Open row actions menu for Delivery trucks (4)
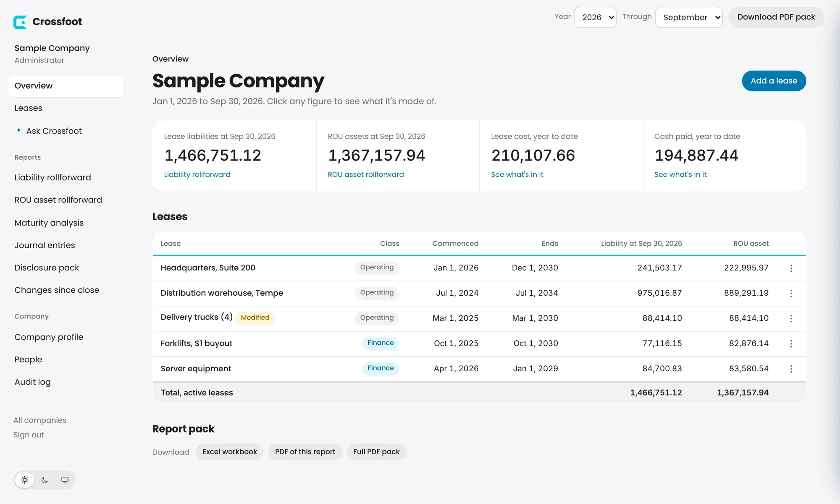The height and width of the screenshot is (504, 840). [791, 318]
